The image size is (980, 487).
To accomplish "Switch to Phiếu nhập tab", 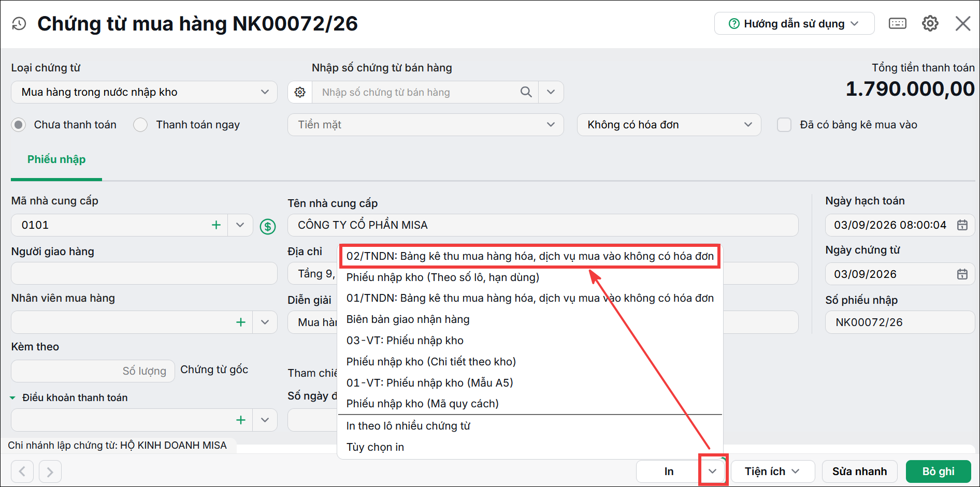I will point(56,159).
